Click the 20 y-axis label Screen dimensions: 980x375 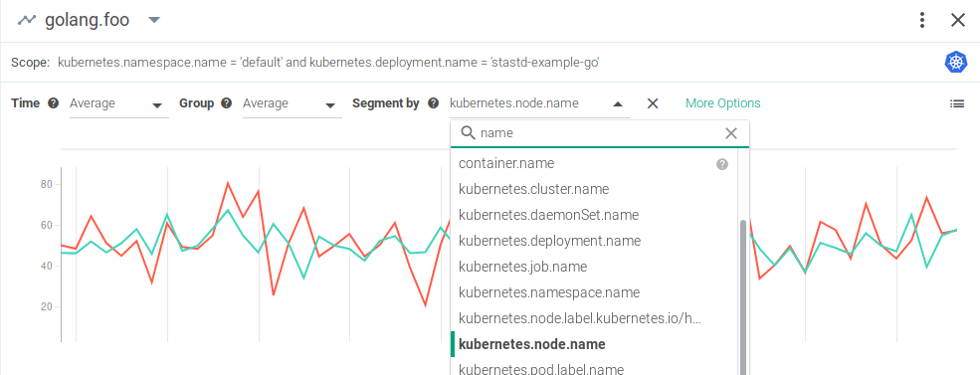click(x=46, y=307)
